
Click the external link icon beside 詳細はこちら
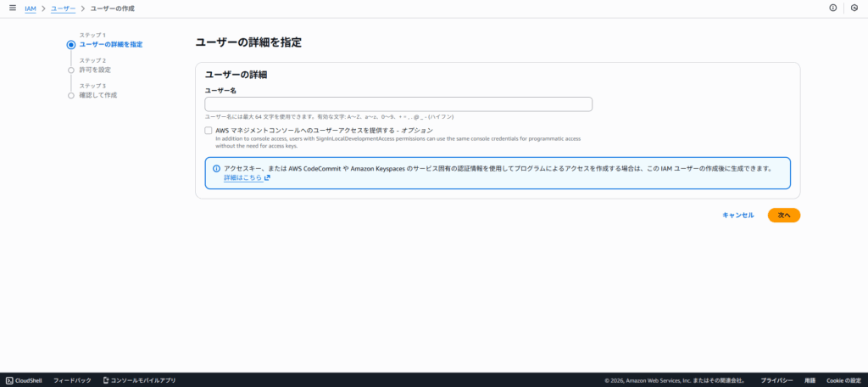pos(267,178)
